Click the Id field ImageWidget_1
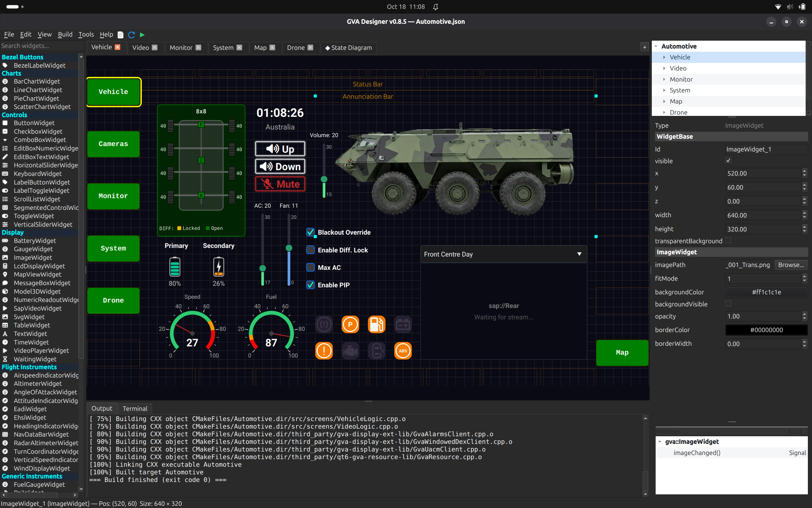Image resolution: width=812 pixels, height=508 pixels. (x=766, y=149)
